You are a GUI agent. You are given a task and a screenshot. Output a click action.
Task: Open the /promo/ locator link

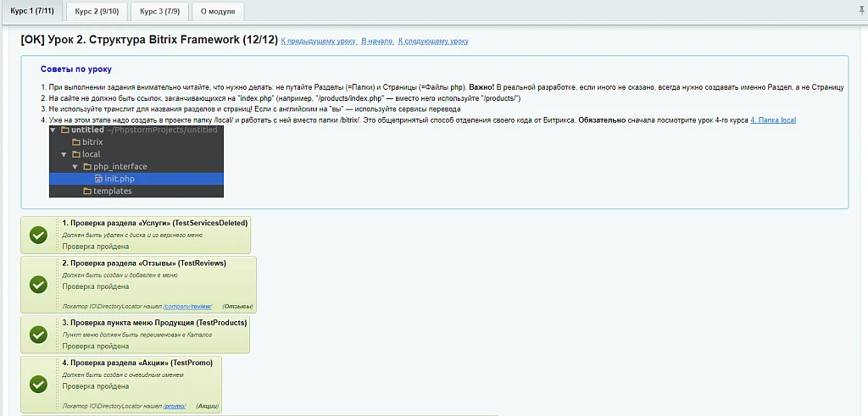tap(175, 406)
